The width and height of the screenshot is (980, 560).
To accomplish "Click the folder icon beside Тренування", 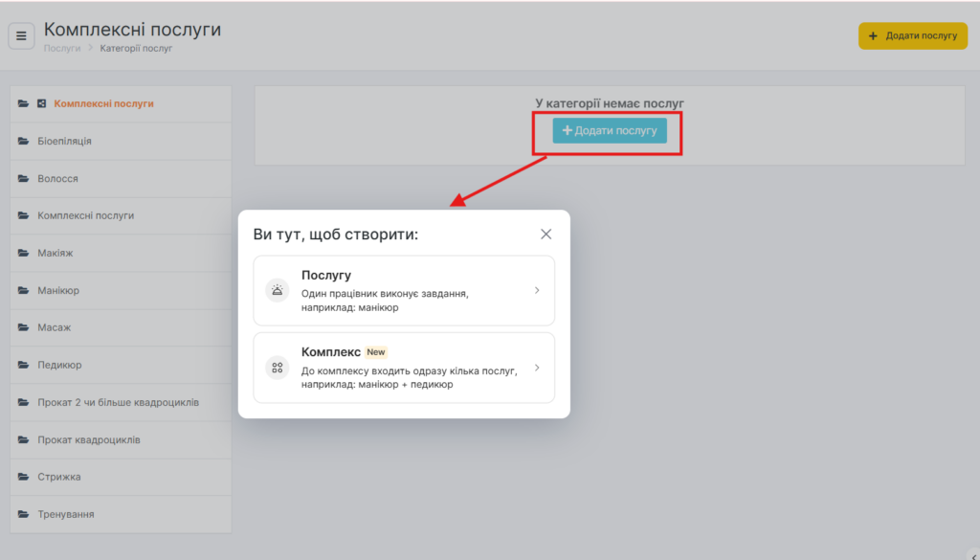I will coord(23,515).
